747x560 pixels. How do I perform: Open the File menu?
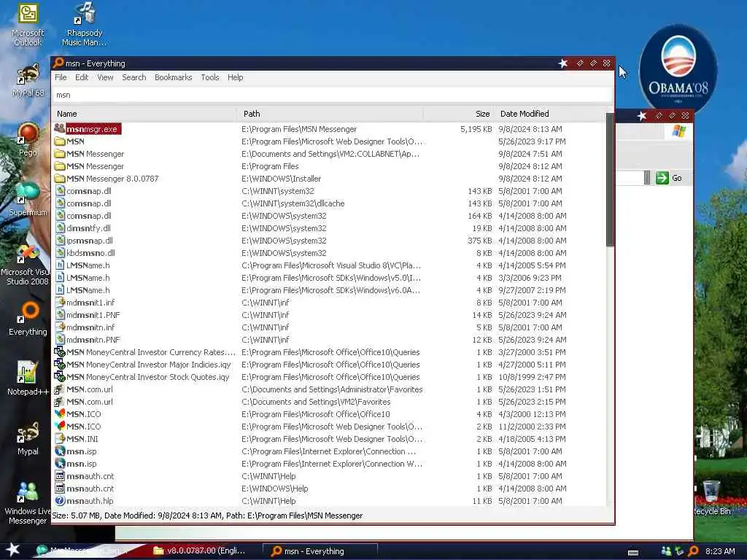point(61,77)
